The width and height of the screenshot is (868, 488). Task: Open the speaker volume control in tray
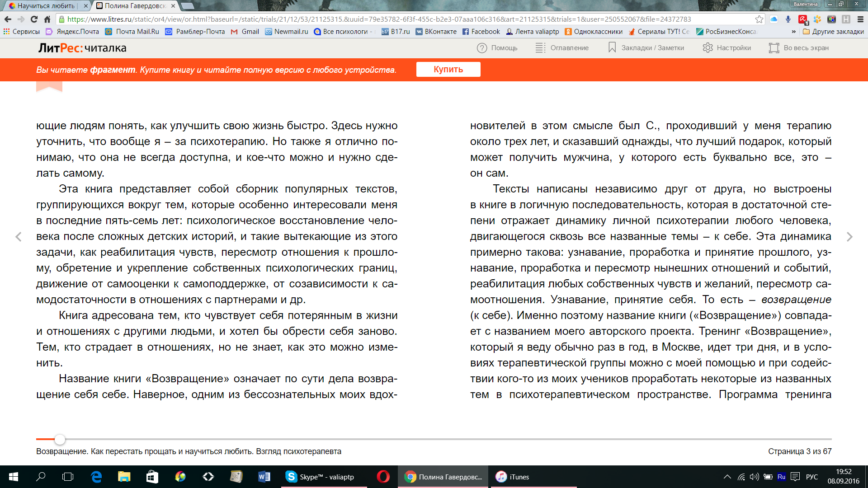(x=754, y=477)
